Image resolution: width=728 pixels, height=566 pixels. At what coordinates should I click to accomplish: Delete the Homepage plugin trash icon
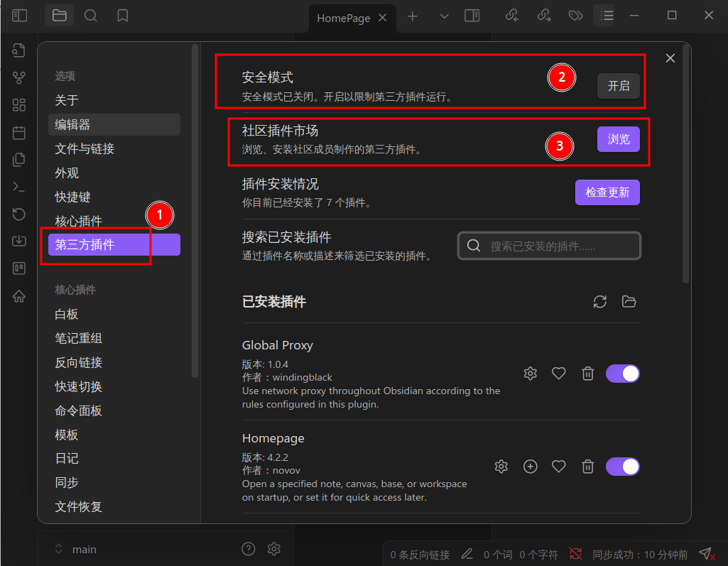pos(588,466)
